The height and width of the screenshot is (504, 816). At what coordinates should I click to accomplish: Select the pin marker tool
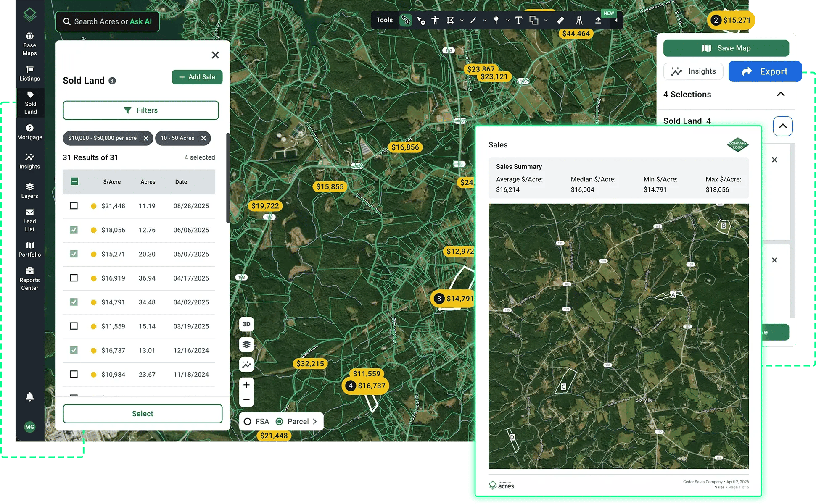click(496, 20)
